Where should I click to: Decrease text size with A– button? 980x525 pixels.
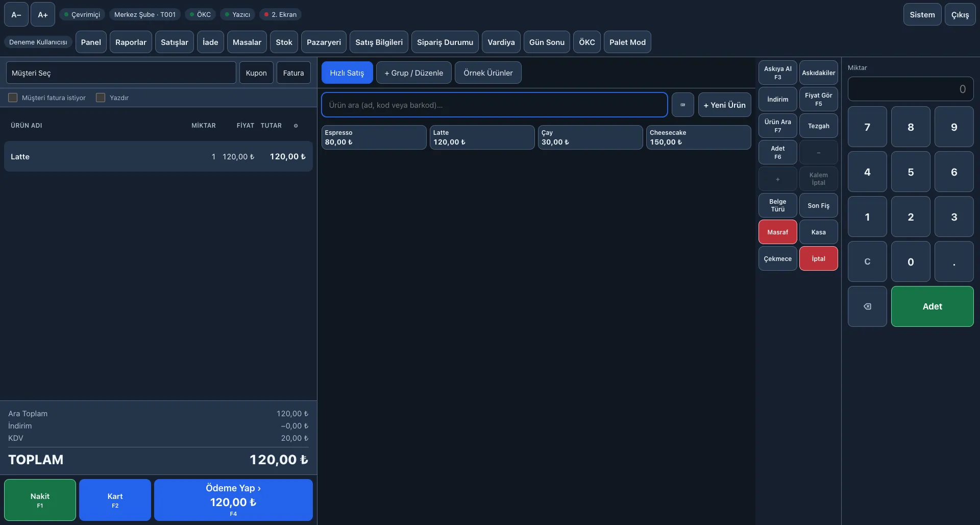[16, 14]
